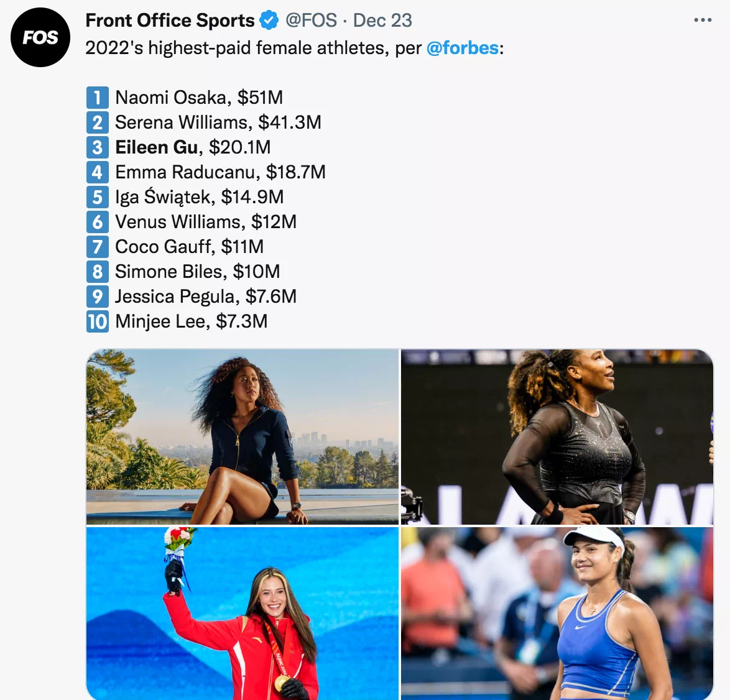The width and height of the screenshot is (730, 700).
Task: Click the number 3 keycap emoji
Action: click(97, 147)
